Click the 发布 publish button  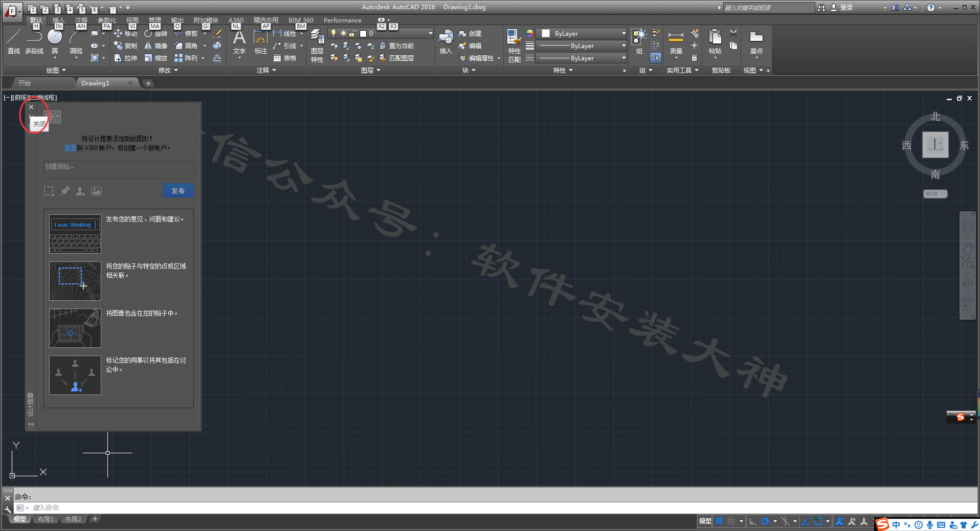178,190
